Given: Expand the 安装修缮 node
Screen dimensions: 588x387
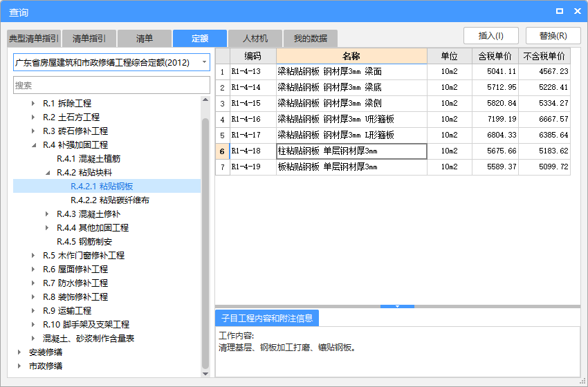Looking at the screenshot, I should click(19, 352).
